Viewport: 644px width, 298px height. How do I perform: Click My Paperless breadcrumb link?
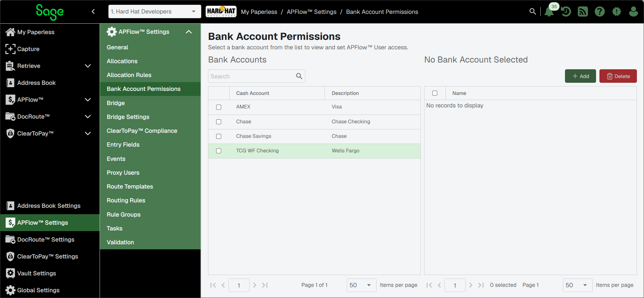pos(259,12)
